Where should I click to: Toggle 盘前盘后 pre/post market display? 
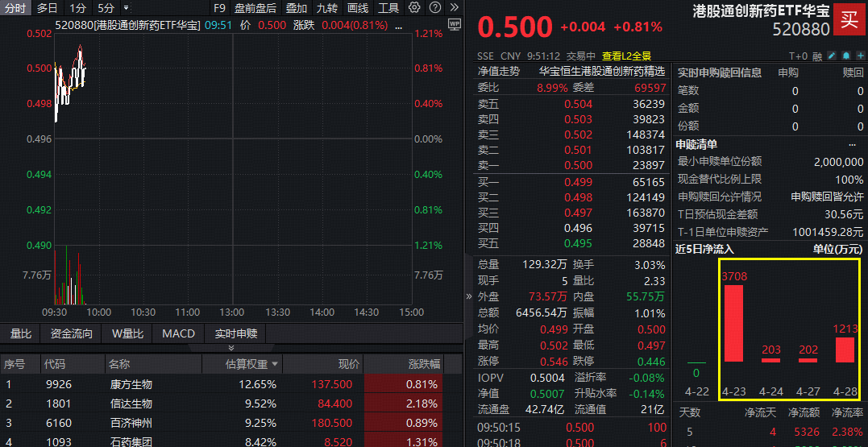[x=255, y=8]
